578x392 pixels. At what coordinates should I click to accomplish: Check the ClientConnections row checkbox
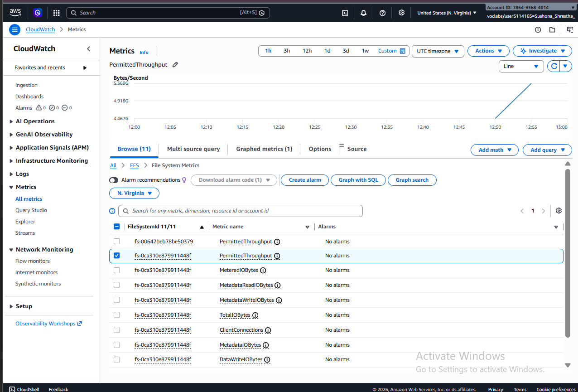coord(116,330)
